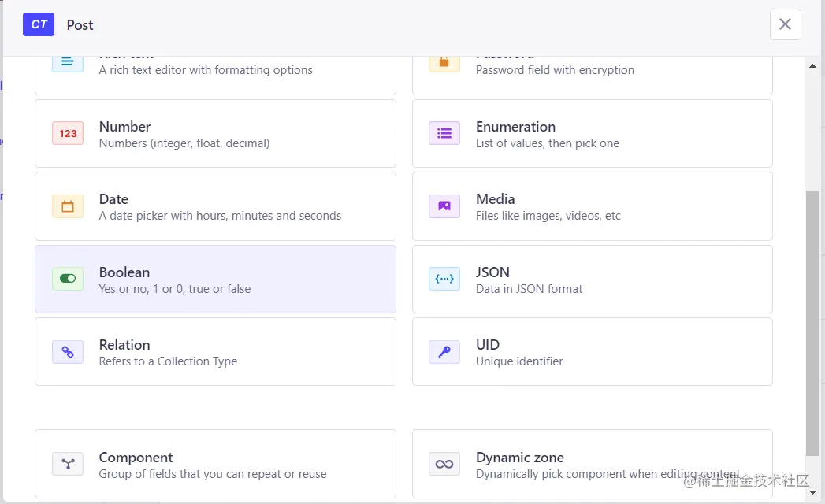
Task: Click the UID key icon
Action: [x=444, y=352]
